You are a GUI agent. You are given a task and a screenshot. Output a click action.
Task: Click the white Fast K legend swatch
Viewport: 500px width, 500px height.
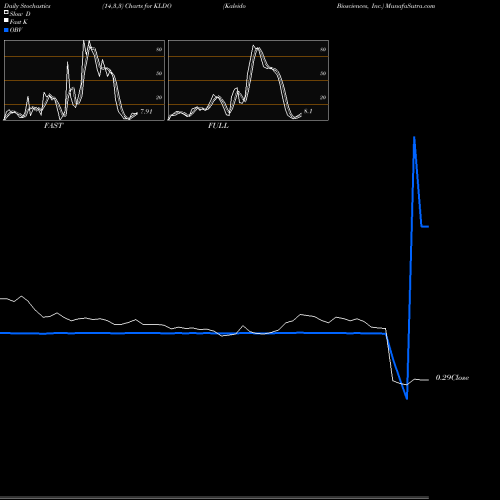click(x=6, y=20)
